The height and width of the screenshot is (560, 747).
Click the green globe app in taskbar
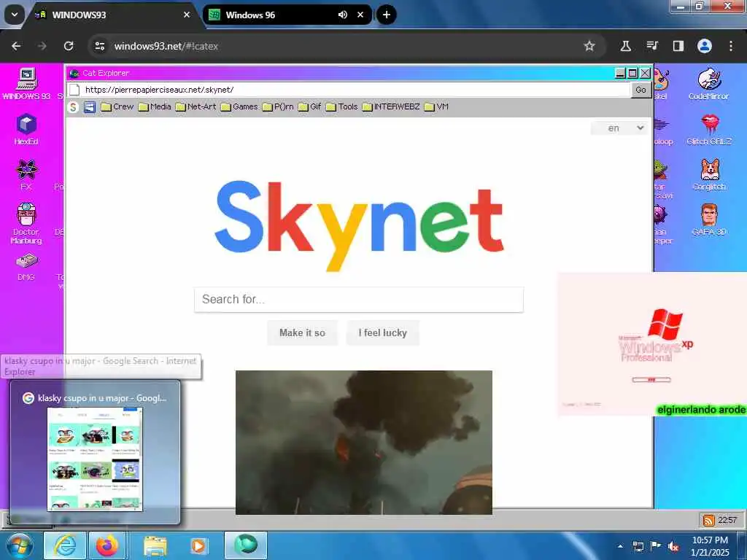[x=246, y=545]
